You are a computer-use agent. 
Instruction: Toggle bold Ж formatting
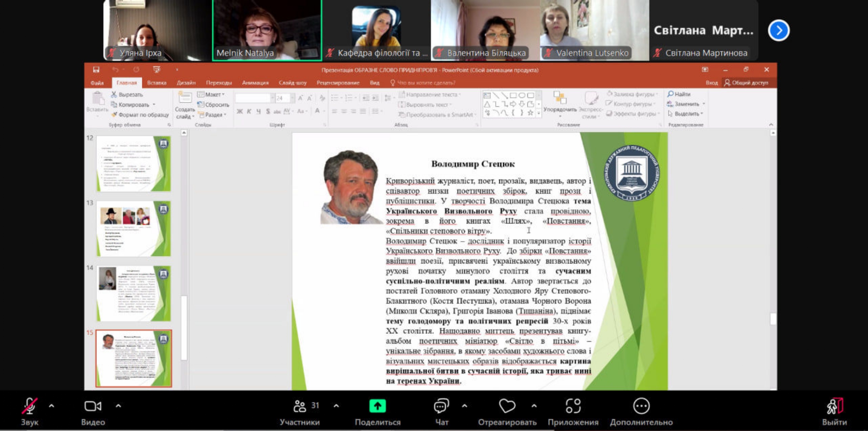click(240, 112)
